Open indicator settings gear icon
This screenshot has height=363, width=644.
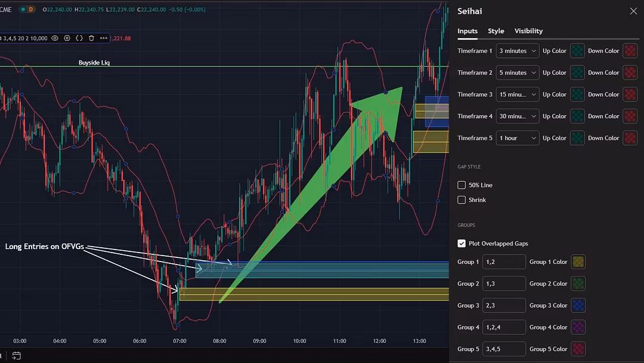(67, 38)
